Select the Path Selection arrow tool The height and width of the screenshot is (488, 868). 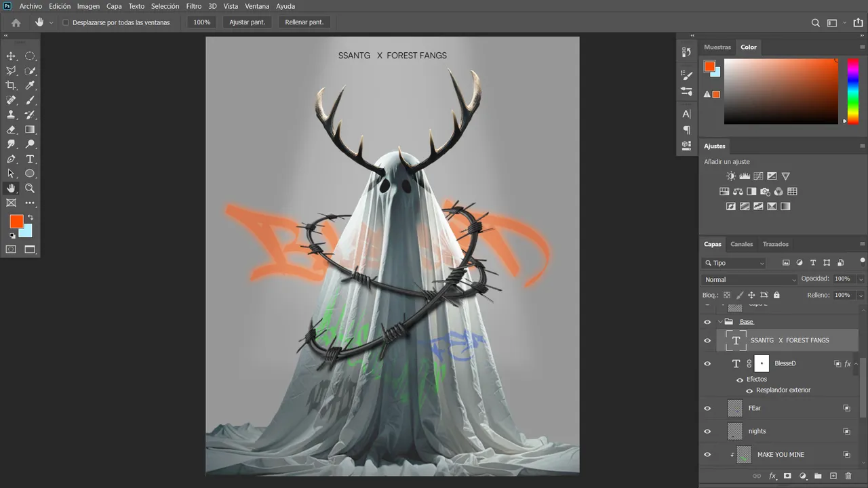pyautogui.click(x=11, y=174)
